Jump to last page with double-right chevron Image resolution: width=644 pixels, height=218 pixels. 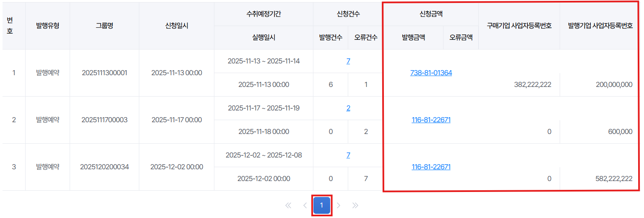(x=355, y=205)
